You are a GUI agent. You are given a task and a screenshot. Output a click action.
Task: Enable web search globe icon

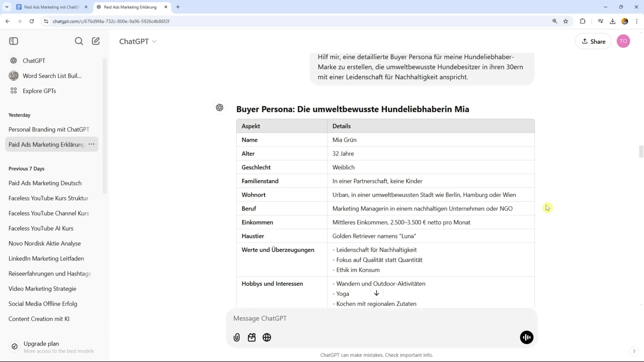click(267, 338)
